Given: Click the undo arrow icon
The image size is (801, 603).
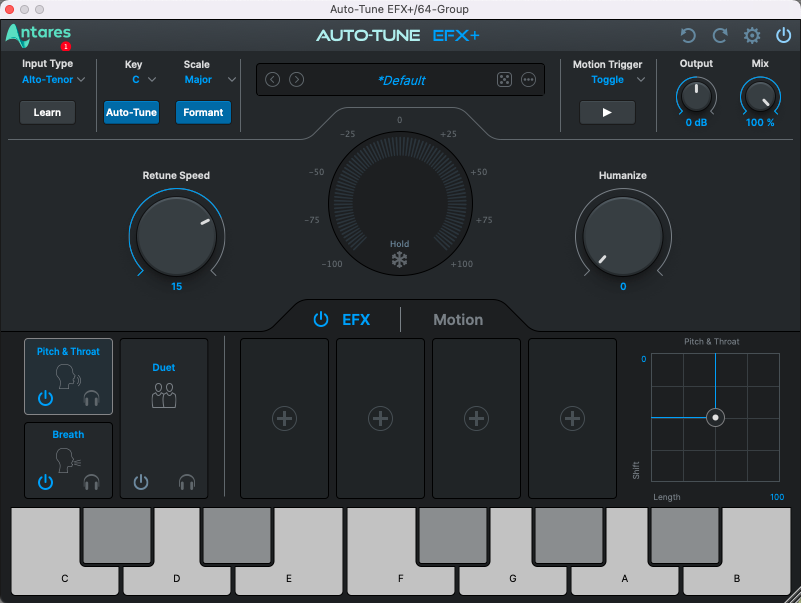Looking at the screenshot, I should 688,36.
